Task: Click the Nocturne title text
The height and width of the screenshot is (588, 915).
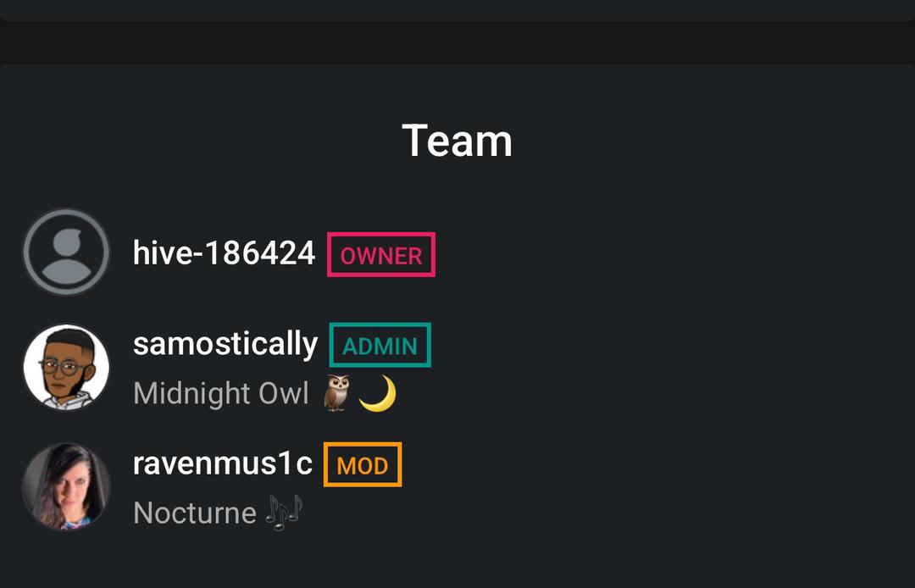Action: click(x=195, y=513)
